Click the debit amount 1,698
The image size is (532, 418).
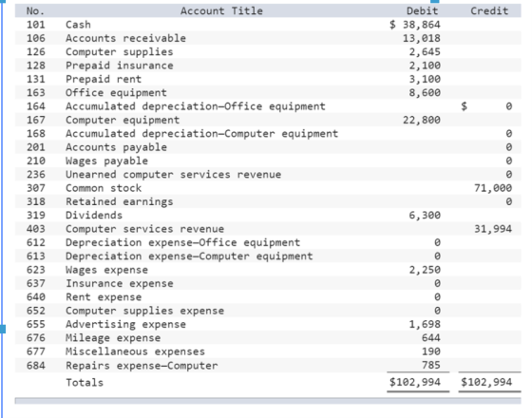[425, 324]
